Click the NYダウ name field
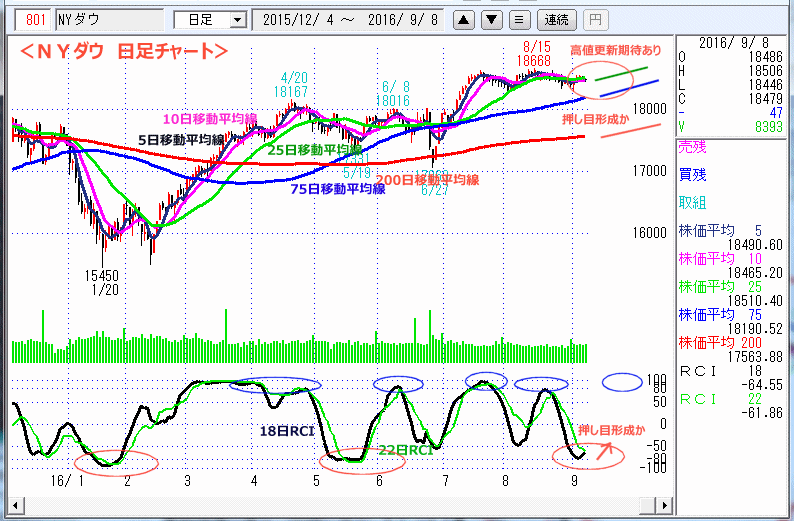This screenshot has height=521, width=794. [108, 19]
